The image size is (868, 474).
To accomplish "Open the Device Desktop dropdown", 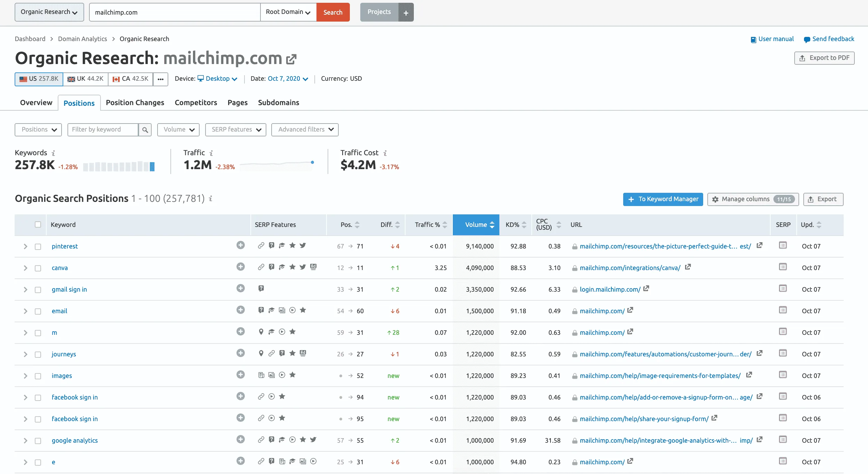I will [218, 79].
